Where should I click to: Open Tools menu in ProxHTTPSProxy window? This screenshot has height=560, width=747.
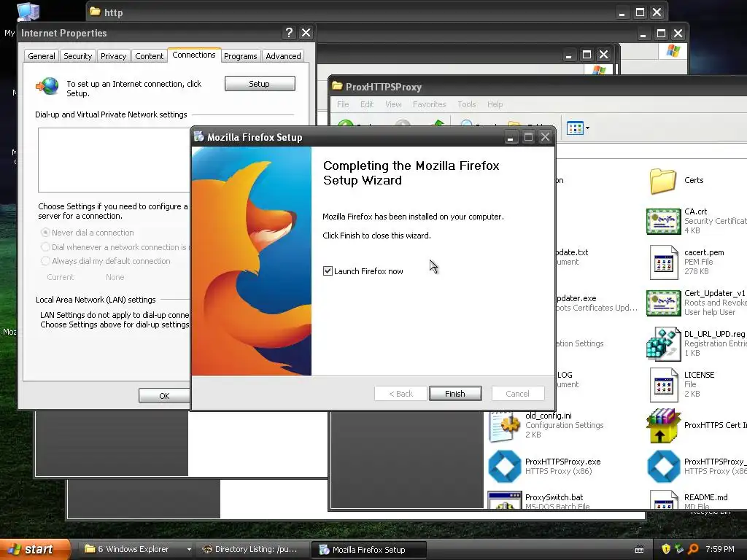(x=467, y=104)
